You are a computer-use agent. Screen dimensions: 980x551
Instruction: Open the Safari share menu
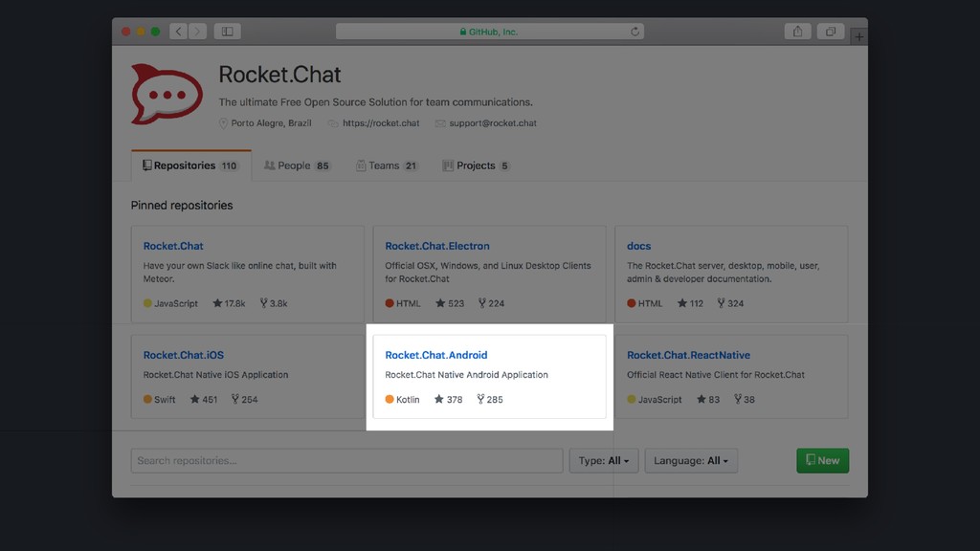[x=797, y=32]
